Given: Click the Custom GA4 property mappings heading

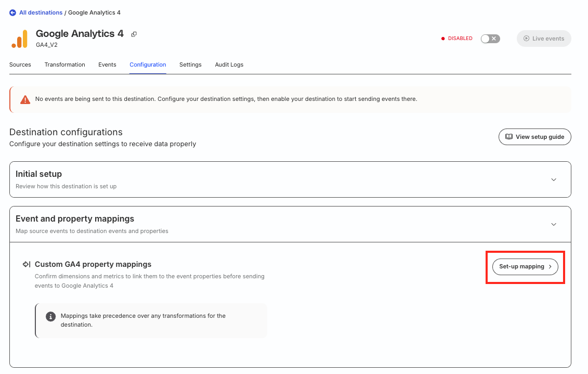Looking at the screenshot, I should tap(93, 264).
